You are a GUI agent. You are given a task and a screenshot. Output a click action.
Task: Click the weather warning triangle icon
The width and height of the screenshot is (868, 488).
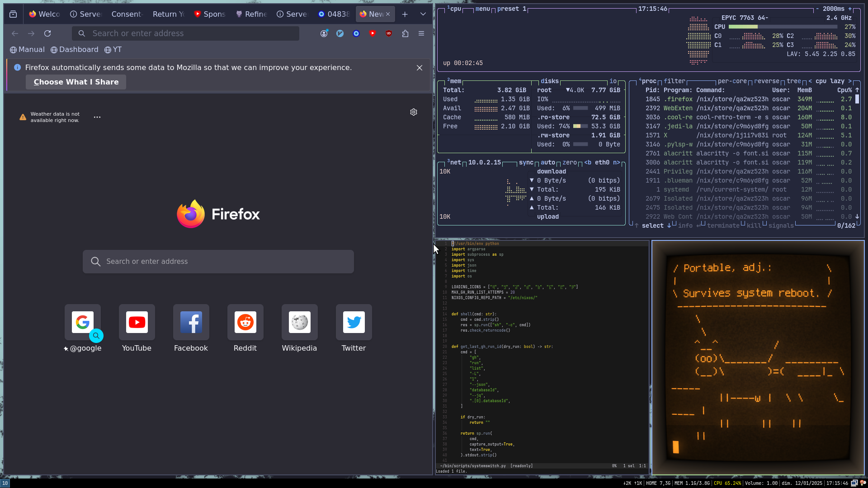click(23, 117)
